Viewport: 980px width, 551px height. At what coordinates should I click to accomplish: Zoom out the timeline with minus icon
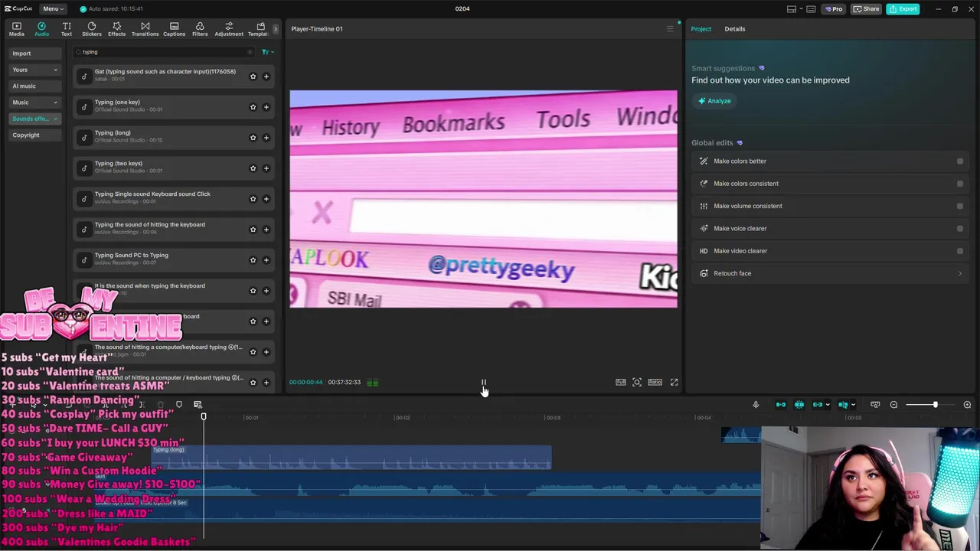pos(893,405)
